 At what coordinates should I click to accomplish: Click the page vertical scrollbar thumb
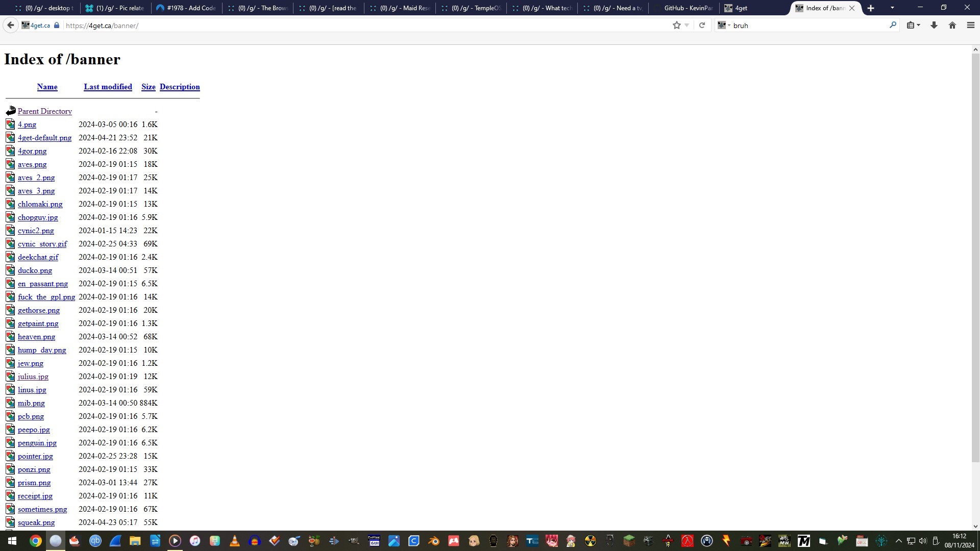(975, 255)
